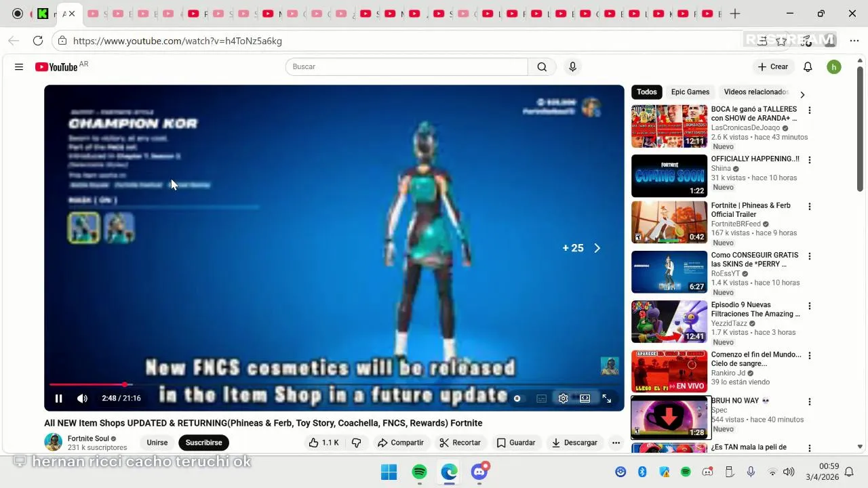Image resolution: width=868 pixels, height=488 pixels.
Task: Open the taskbar volume control
Action: click(789, 472)
